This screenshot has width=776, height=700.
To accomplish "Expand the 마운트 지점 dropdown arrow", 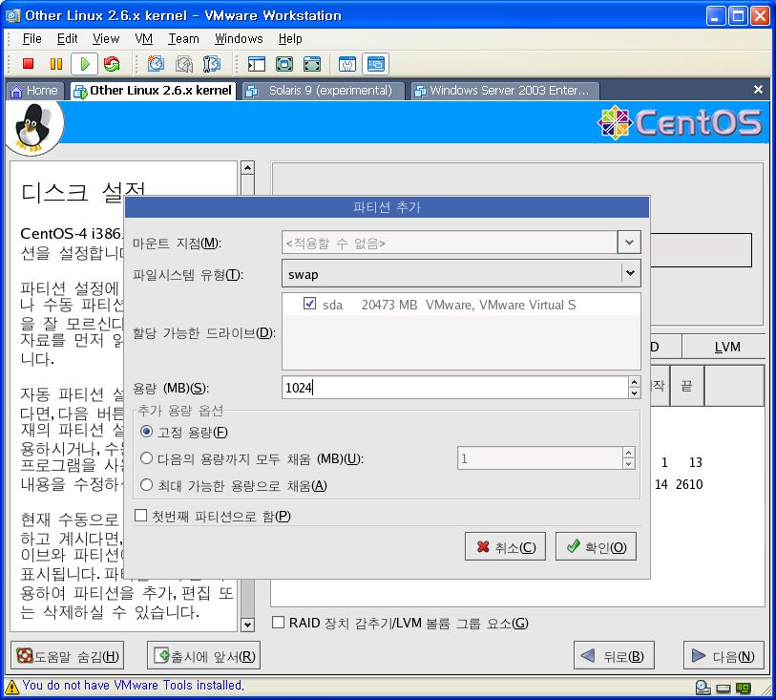I will pyautogui.click(x=629, y=243).
